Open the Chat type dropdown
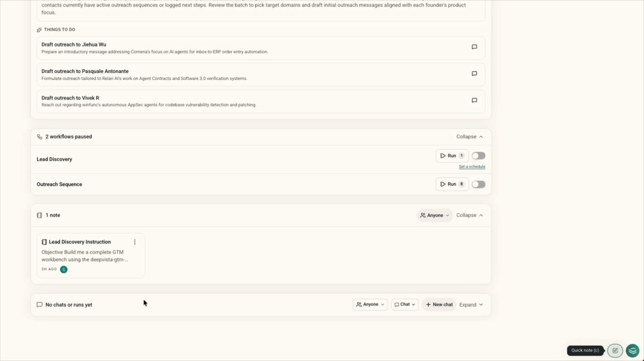This screenshot has height=361, width=644. [405, 304]
